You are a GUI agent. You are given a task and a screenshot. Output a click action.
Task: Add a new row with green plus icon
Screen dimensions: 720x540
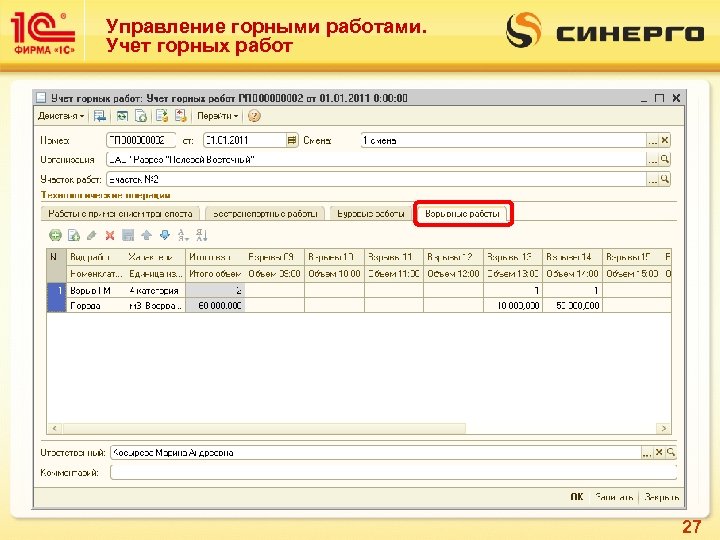(55, 236)
